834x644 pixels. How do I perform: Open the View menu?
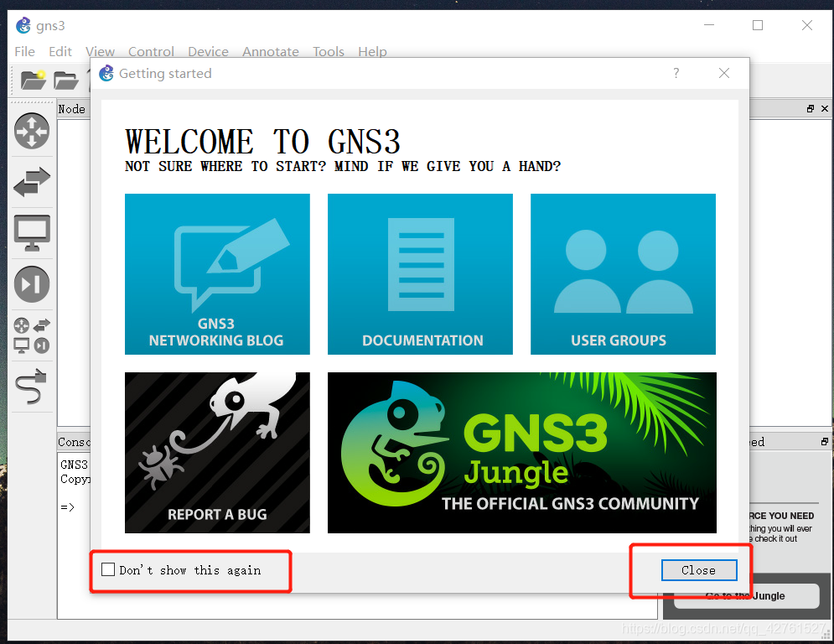tap(100, 52)
